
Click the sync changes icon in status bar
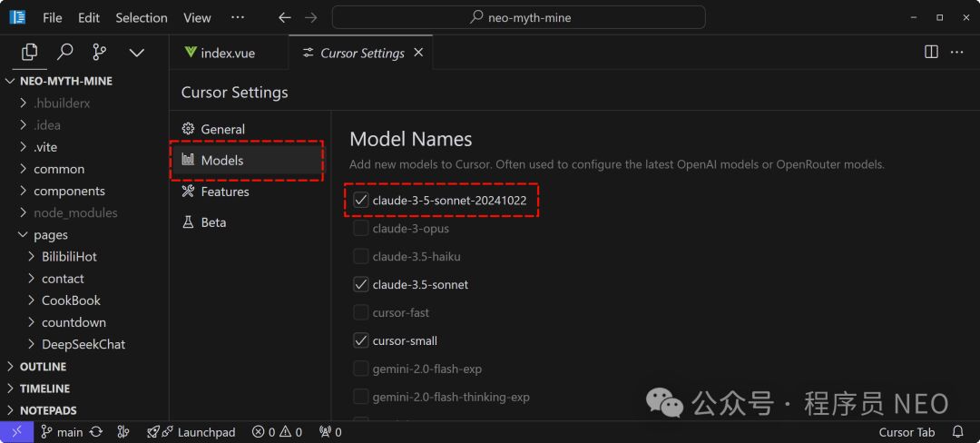96,432
